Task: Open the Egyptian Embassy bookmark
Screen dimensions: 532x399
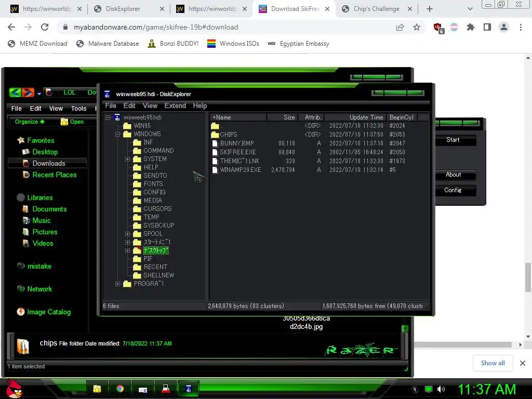Action: coord(299,44)
